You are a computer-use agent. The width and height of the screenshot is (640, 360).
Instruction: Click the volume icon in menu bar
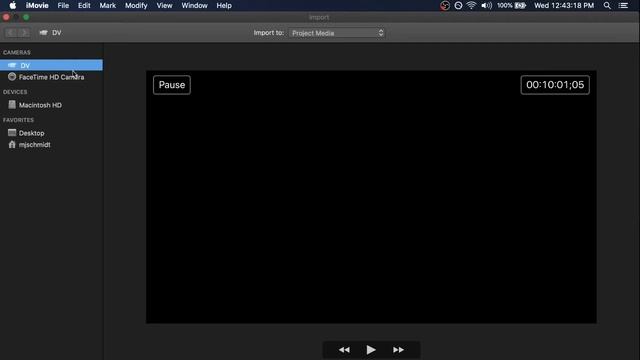point(487,6)
